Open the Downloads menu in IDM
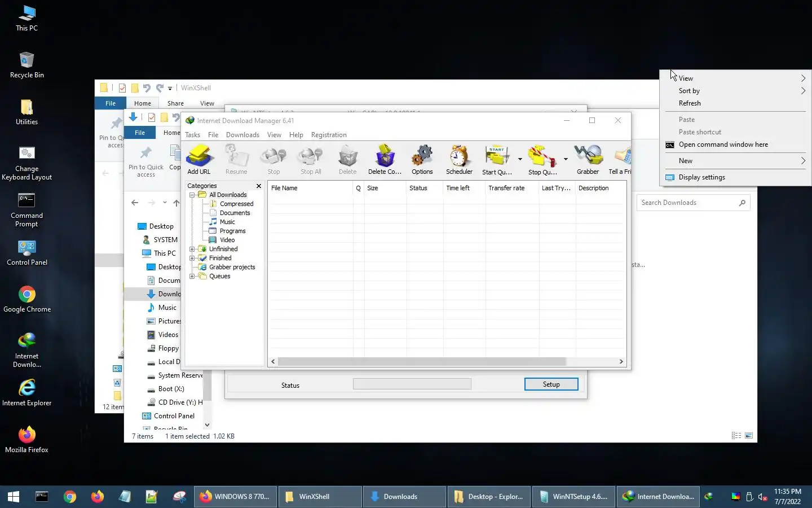Screen dimensions: 812x508 point(242,135)
